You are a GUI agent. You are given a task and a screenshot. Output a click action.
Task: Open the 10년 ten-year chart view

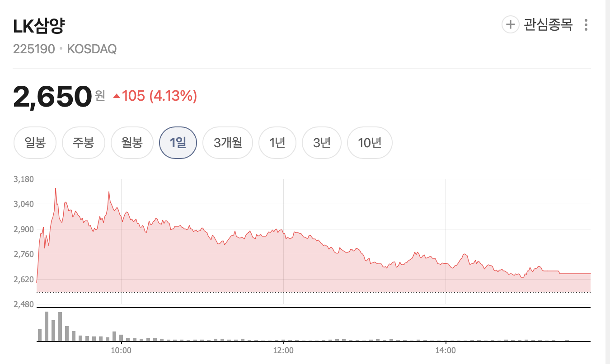pos(370,142)
